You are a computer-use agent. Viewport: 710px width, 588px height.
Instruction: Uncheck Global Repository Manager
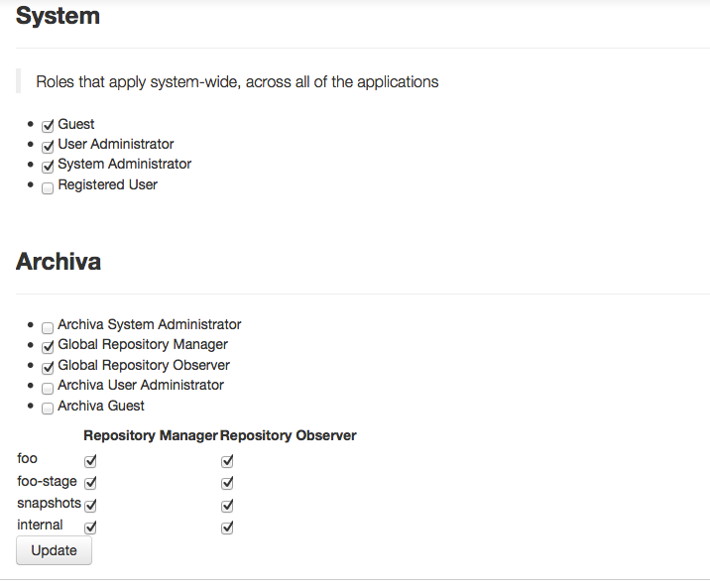tap(48, 346)
